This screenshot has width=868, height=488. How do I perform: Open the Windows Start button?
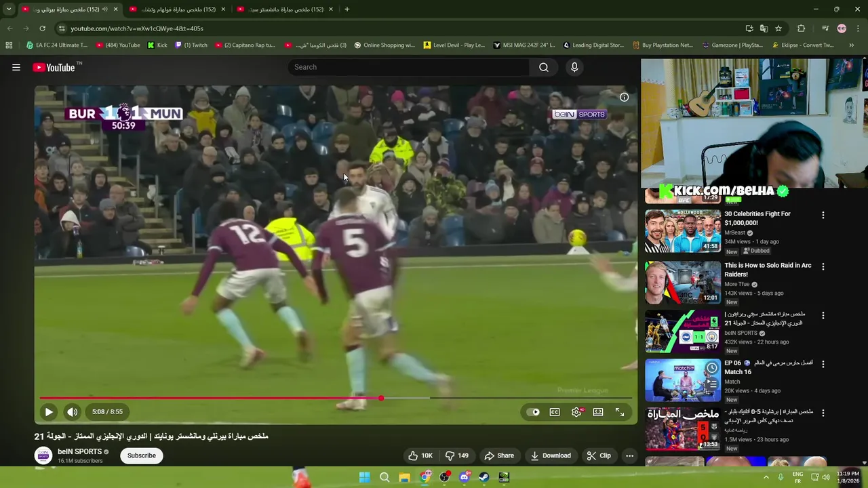tap(364, 477)
